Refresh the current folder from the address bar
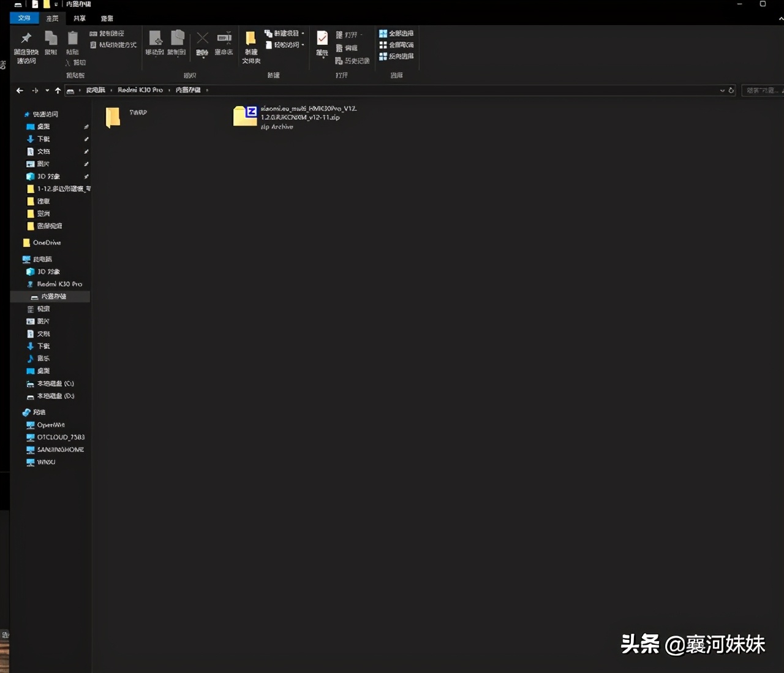The width and height of the screenshot is (784, 673). [731, 90]
